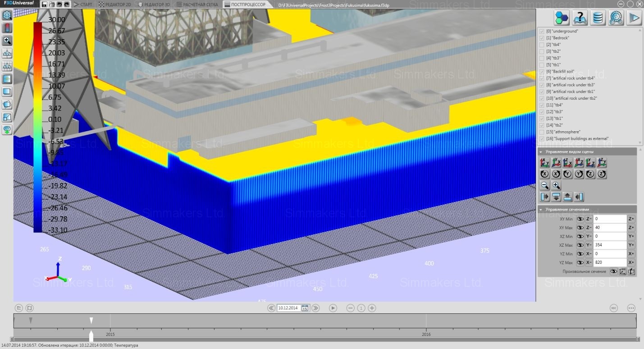Click the large play arrow icon at top right
Viewport: 644px width, 349px height.
click(634, 18)
